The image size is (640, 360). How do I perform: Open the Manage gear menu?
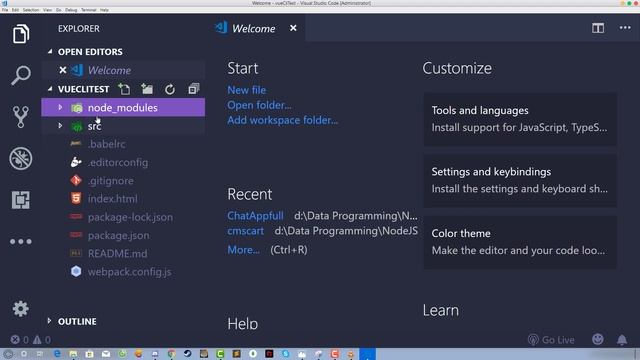(x=21, y=309)
